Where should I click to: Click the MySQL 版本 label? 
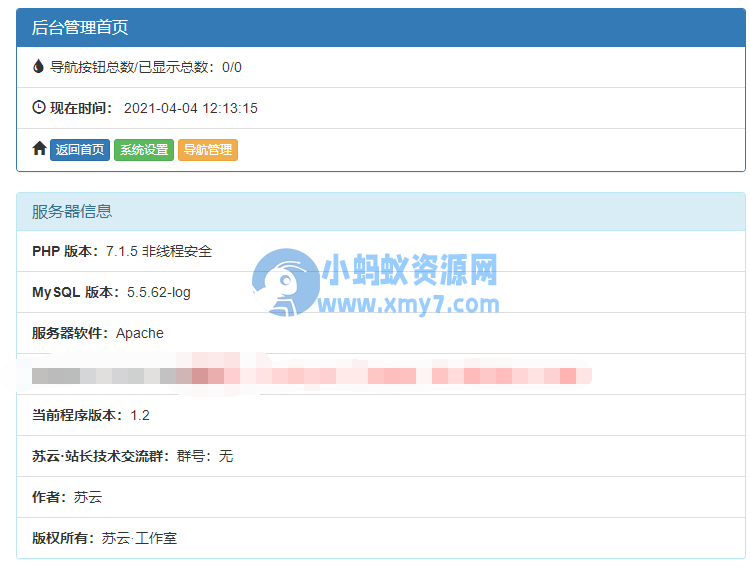(76, 292)
